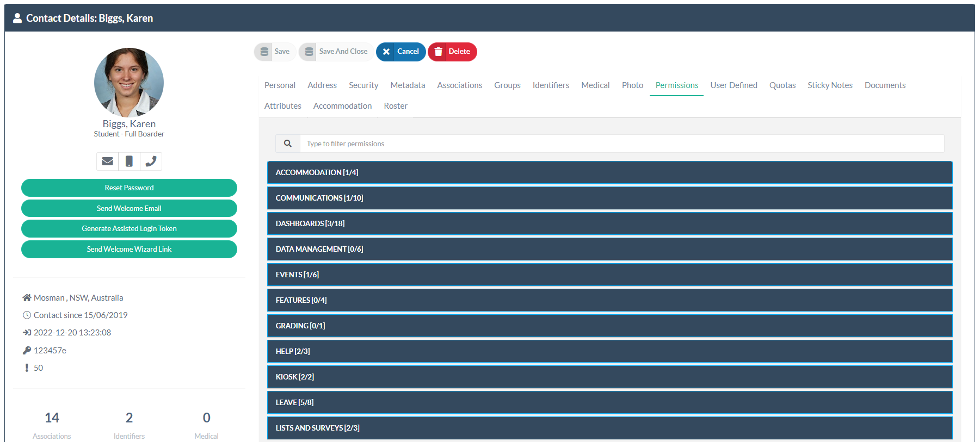Screen dimensions: 980x442
Task: Click Generate Assisted Login Token
Action: point(129,228)
